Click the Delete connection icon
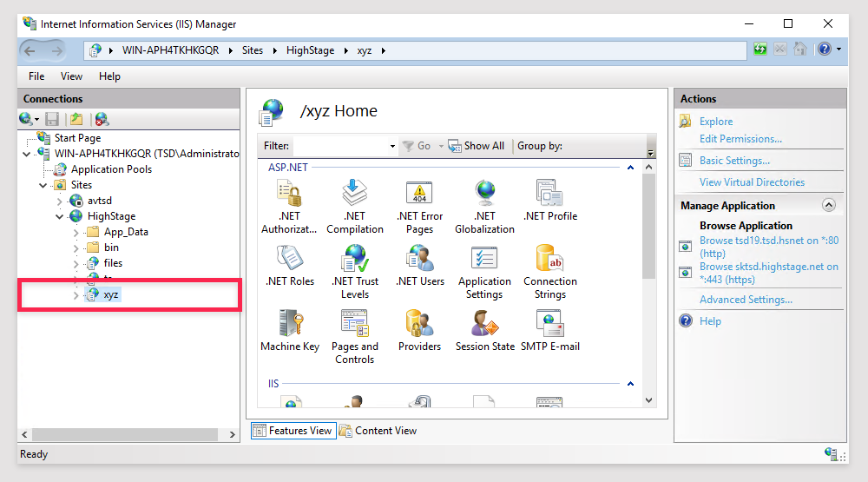Viewport: 868px width, 482px height. [102, 119]
